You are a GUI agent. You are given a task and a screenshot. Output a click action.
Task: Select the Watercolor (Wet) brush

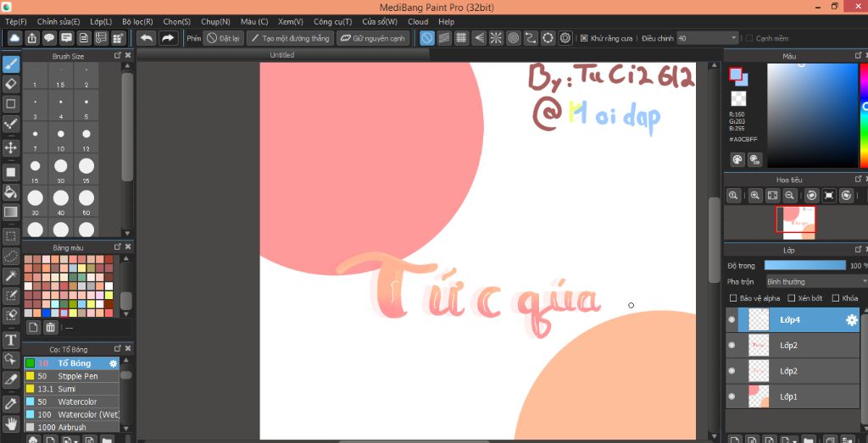(71, 414)
